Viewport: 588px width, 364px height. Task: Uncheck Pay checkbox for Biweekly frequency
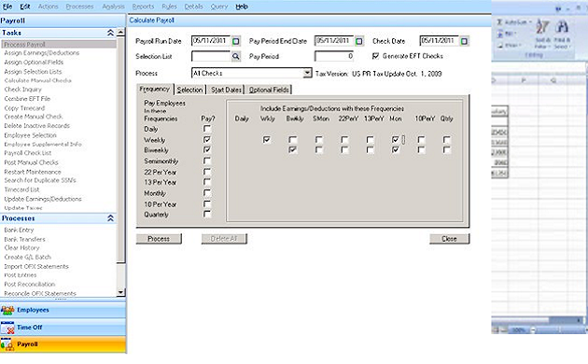[x=207, y=149]
